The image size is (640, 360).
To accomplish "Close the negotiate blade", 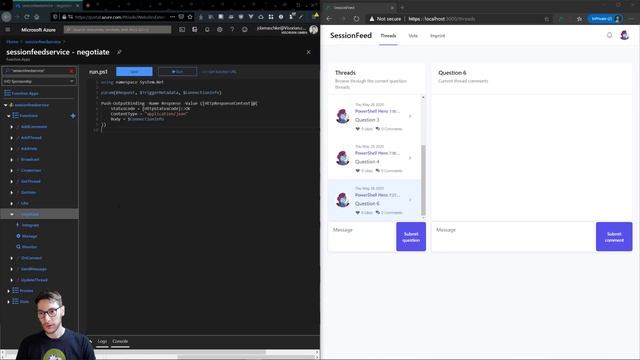I will point(309,52).
